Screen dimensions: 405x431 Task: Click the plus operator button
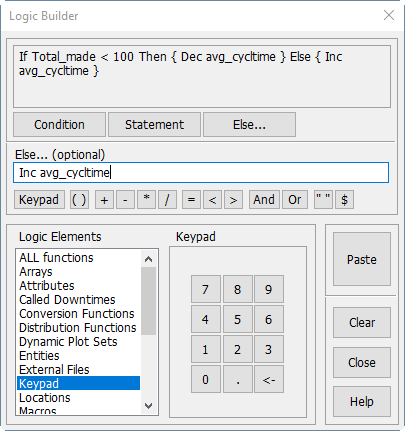104,200
